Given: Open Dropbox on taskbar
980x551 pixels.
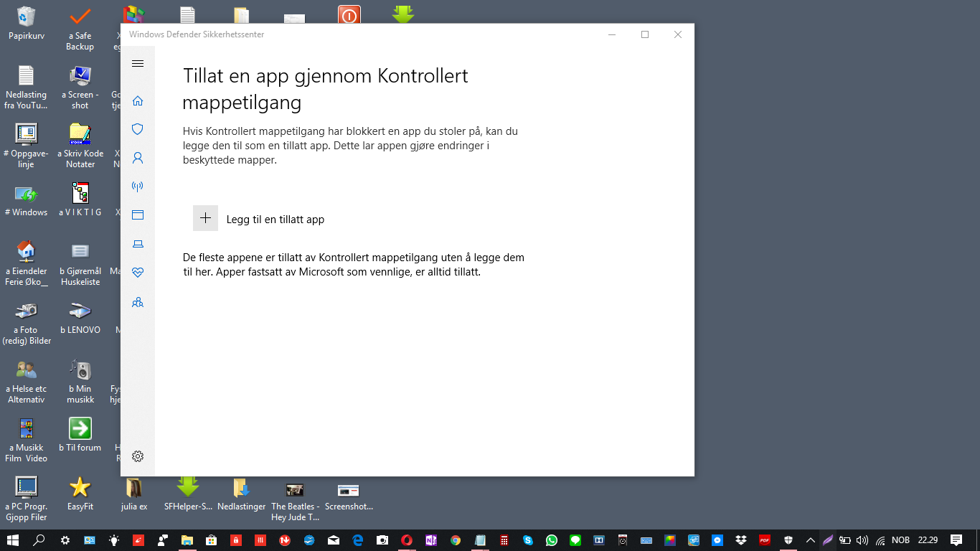Looking at the screenshot, I should 741,540.
